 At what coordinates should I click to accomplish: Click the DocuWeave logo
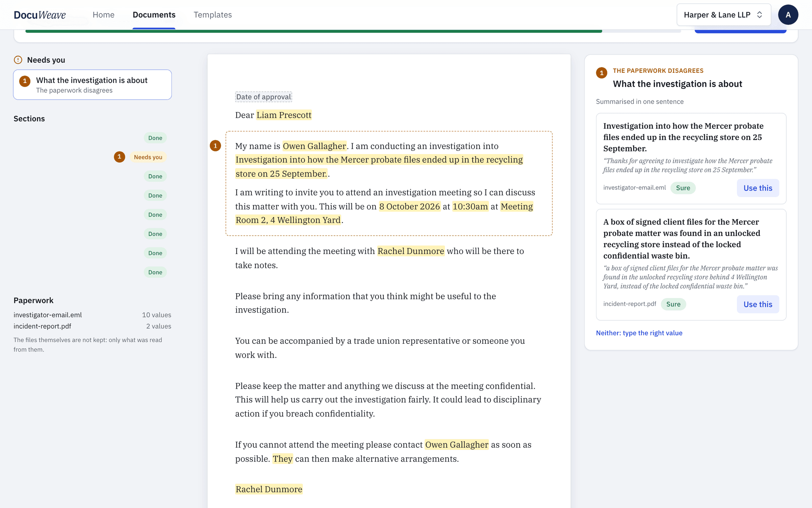click(x=40, y=15)
